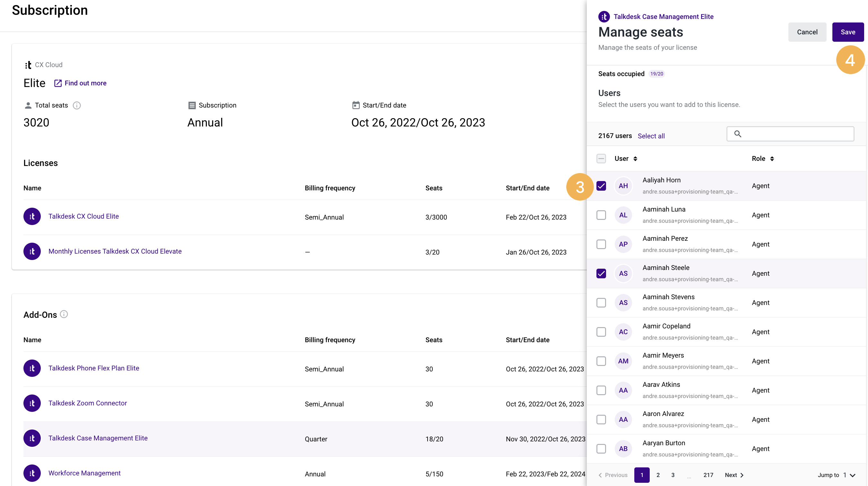Click the AP avatar for Aaminah Perez
The width and height of the screenshot is (868, 486).
[623, 244]
